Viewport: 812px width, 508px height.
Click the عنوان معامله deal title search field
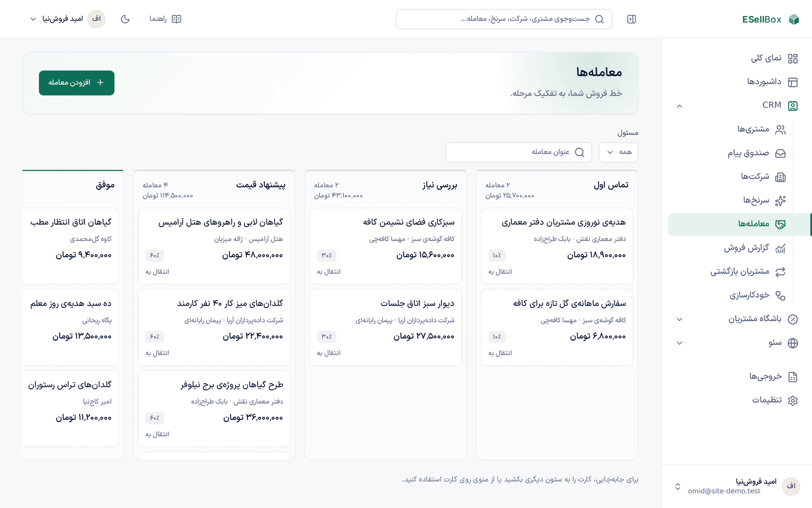(518, 152)
